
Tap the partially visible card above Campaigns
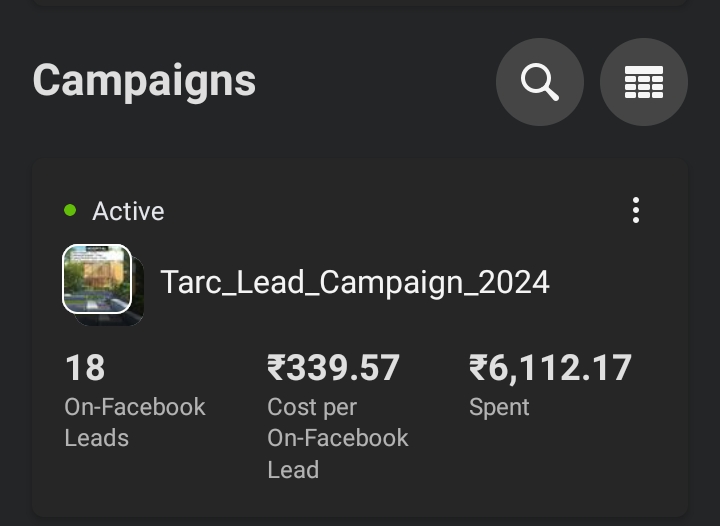360,4
